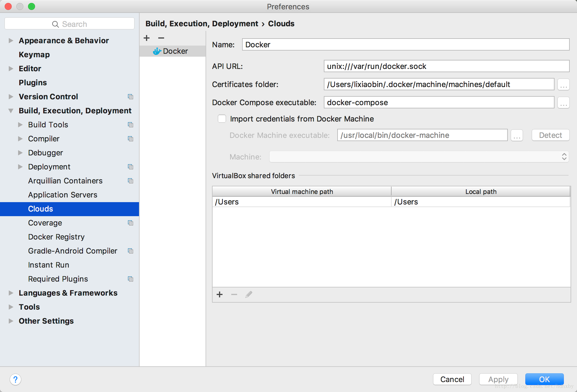Image resolution: width=577 pixels, height=392 pixels.
Task: Click Detect Docker Machine button
Action: coord(550,135)
